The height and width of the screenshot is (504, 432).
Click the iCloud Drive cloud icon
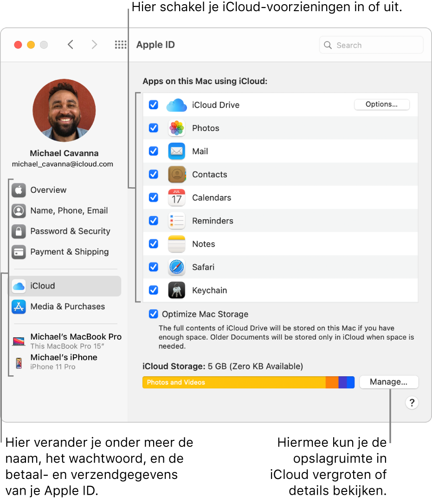coord(177,105)
